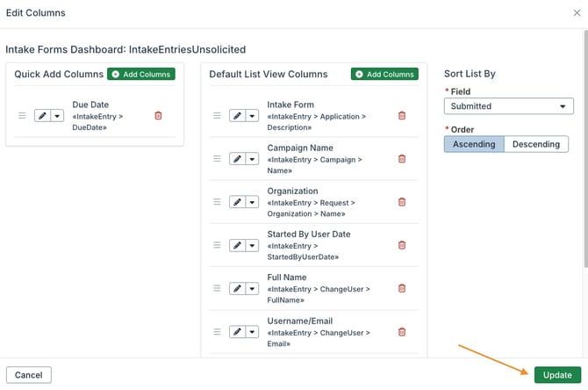Click the dialog's vertical scrollbar
This screenshot has height=390, width=588.
click(x=584, y=176)
